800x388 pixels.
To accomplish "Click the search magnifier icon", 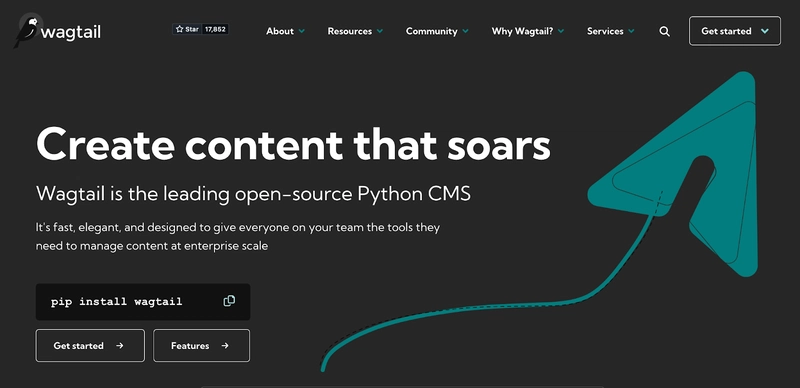I will [x=664, y=31].
